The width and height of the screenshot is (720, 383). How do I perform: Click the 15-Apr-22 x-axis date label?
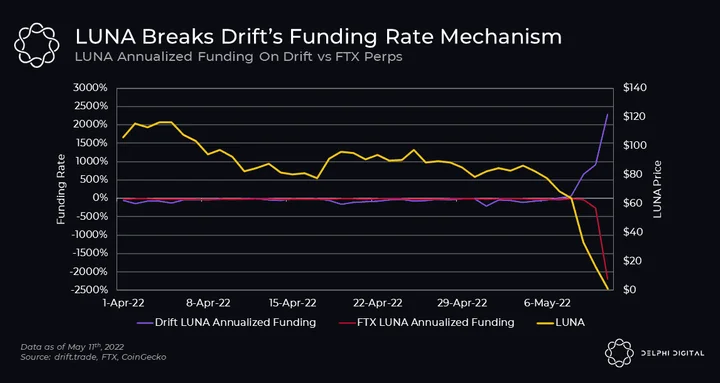click(292, 303)
